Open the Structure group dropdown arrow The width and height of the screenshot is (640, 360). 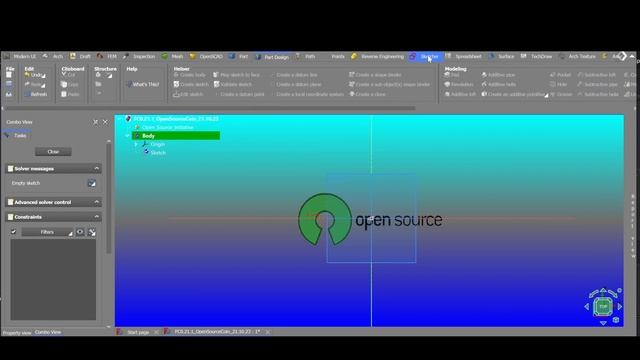pyautogui.click(x=110, y=76)
